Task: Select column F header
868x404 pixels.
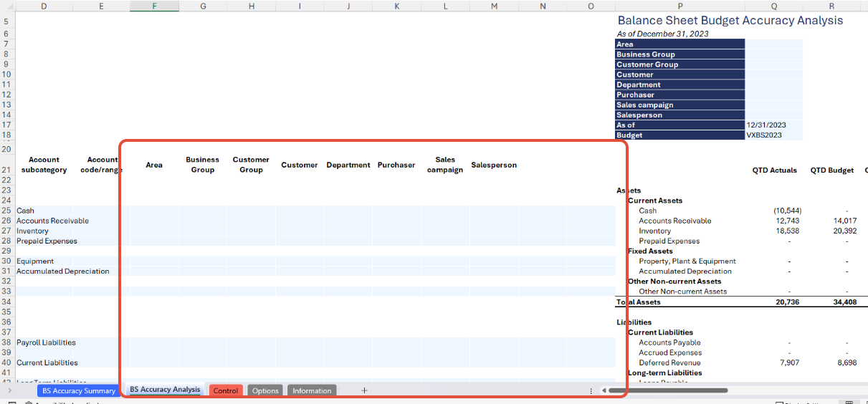Action: pos(154,6)
